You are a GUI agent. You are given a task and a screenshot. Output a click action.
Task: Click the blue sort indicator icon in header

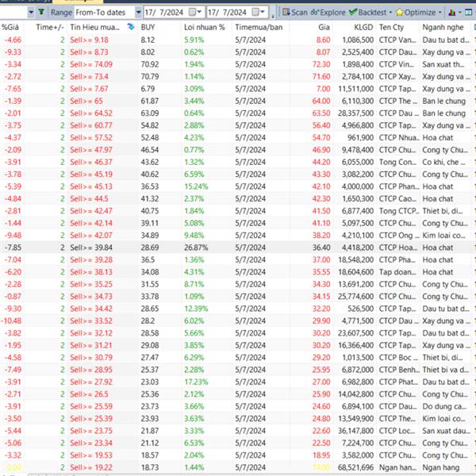coord(131,27)
